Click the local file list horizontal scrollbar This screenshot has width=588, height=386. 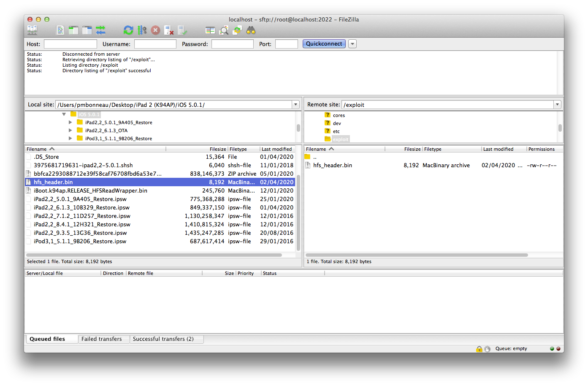pyautogui.click(x=154, y=255)
